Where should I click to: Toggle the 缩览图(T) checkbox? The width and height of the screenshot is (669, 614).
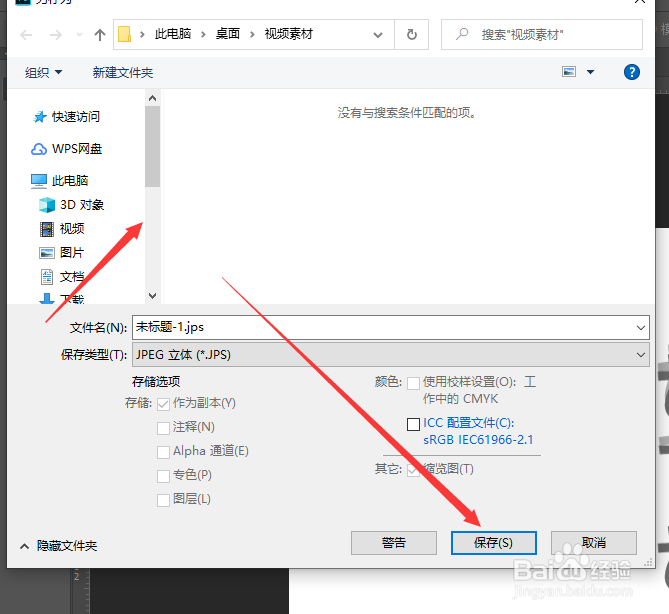[x=413, y=470]
